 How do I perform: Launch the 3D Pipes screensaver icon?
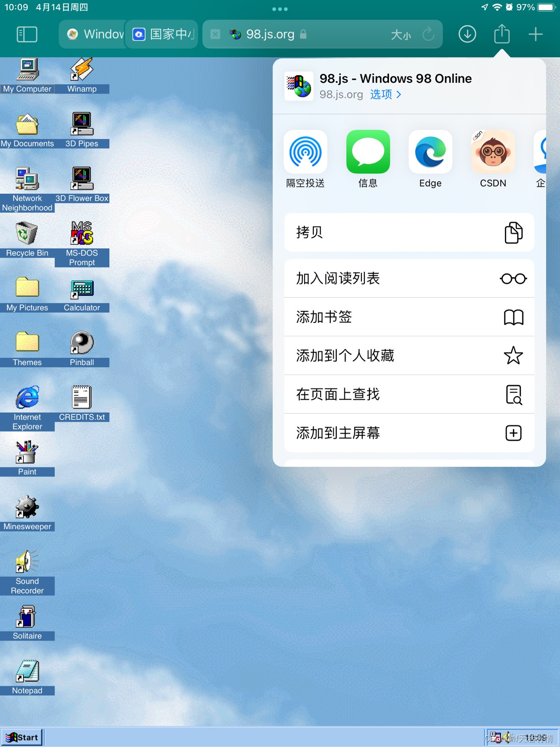(82, 130)
